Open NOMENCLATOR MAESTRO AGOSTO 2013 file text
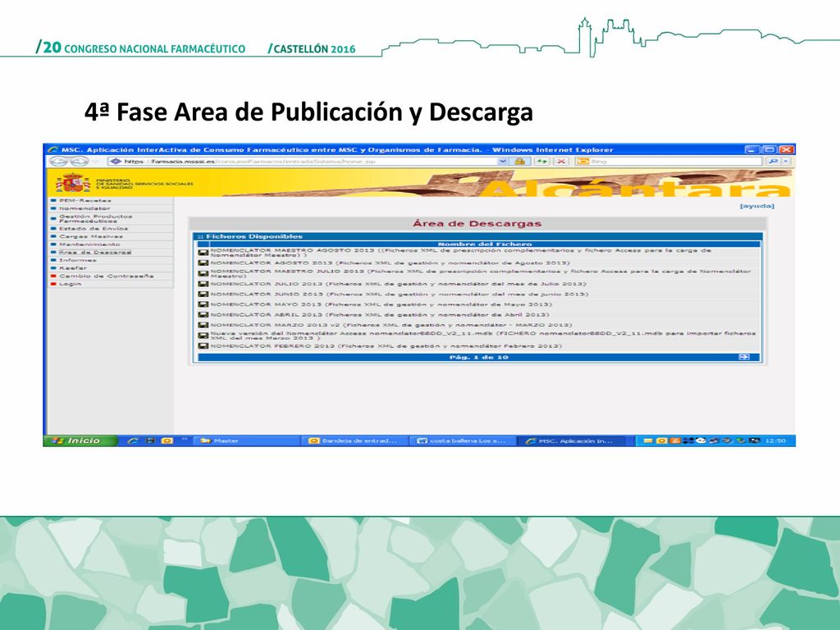This screenshot has height=630, width=840. 461,253
